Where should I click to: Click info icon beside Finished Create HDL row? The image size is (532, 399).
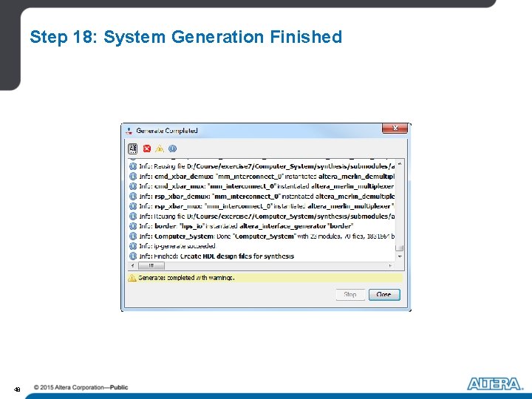click(133, 256)
